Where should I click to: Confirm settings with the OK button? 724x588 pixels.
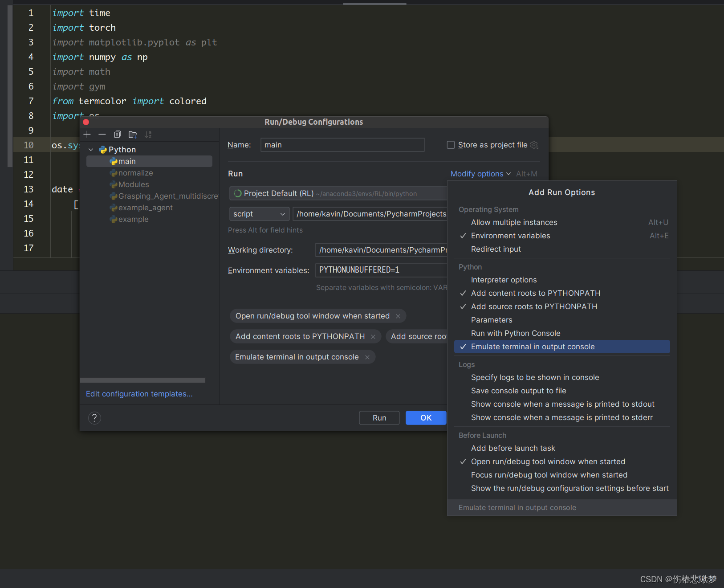pos(426,417)
